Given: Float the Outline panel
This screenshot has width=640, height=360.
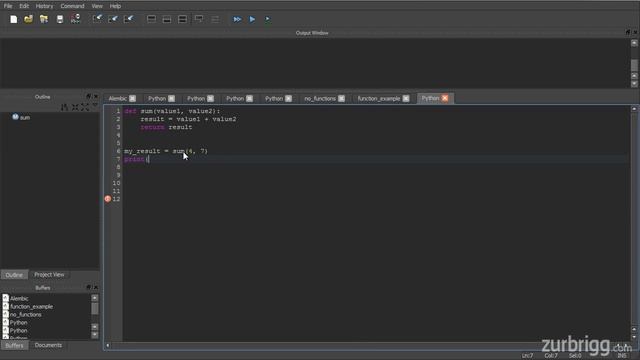Looking at the screenshot, I should pyautogui.click(x=89, y=96).
